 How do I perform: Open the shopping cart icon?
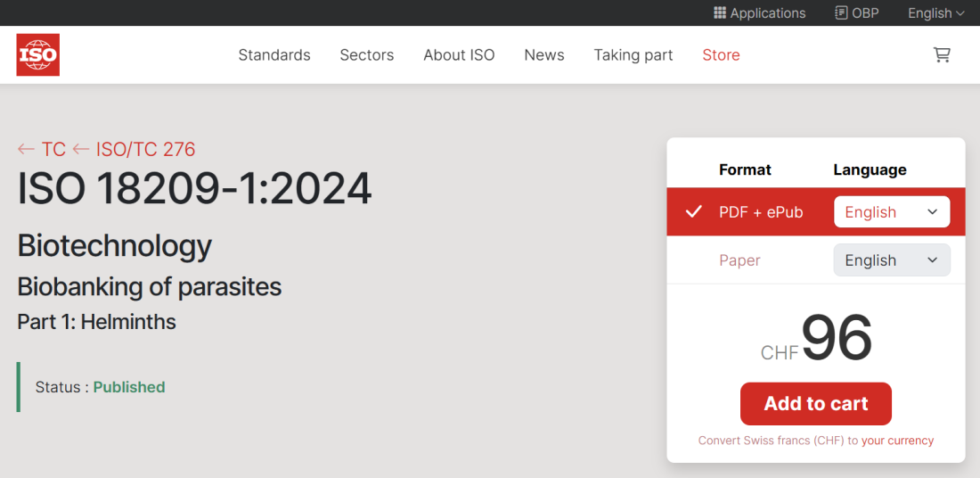coord(942,55)
